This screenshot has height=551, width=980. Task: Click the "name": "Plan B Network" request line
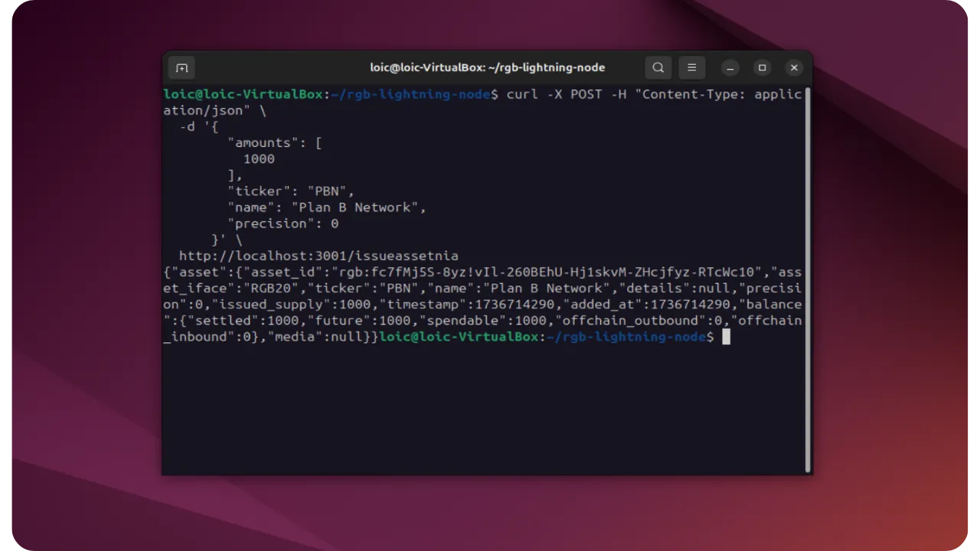(x=326, y=207)
